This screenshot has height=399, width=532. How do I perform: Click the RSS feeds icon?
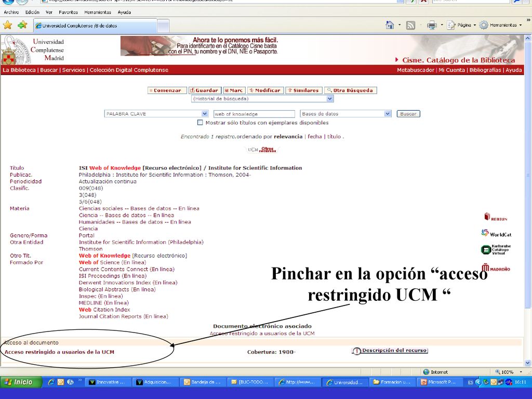click(410, 25)
